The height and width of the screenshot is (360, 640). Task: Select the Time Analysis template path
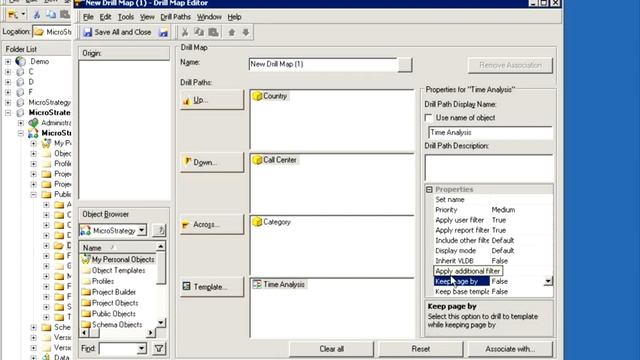click(x=279, y=284)
